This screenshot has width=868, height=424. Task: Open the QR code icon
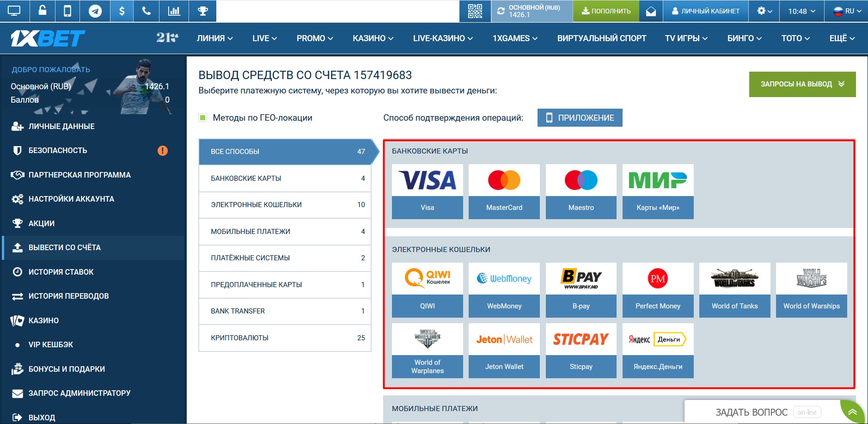475,11
